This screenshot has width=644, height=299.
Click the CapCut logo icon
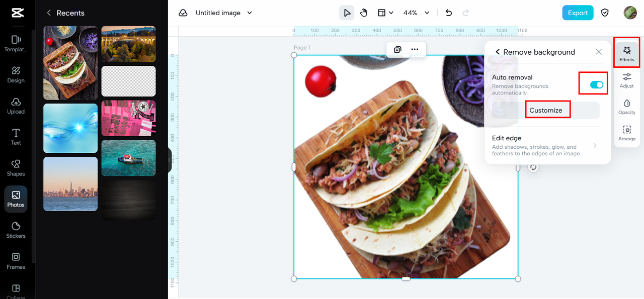[x=17, y=13]
